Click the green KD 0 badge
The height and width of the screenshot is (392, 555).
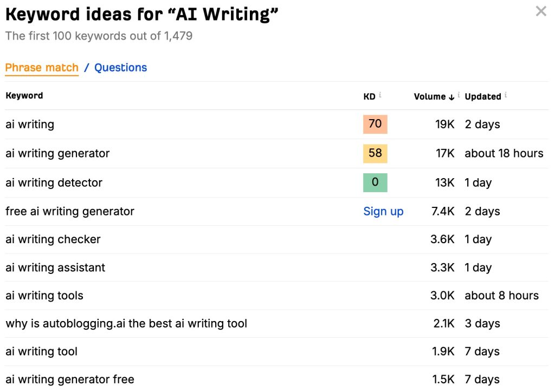pos(375,182)
